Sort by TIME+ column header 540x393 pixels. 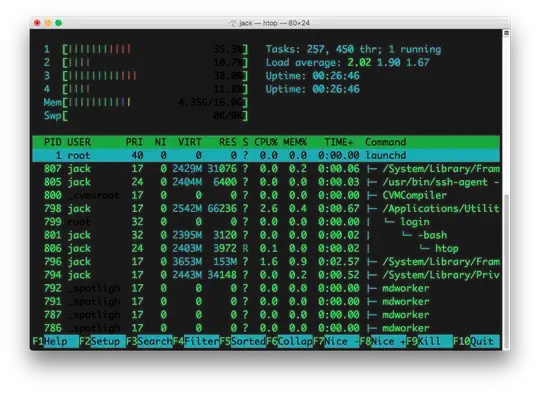pyautogui.click(x=339, y=142)
